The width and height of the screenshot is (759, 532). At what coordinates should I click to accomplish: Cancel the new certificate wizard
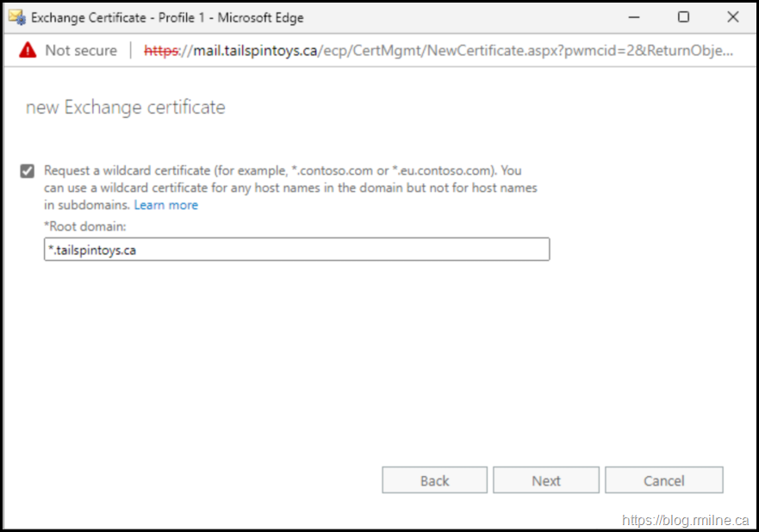point(663,480)
